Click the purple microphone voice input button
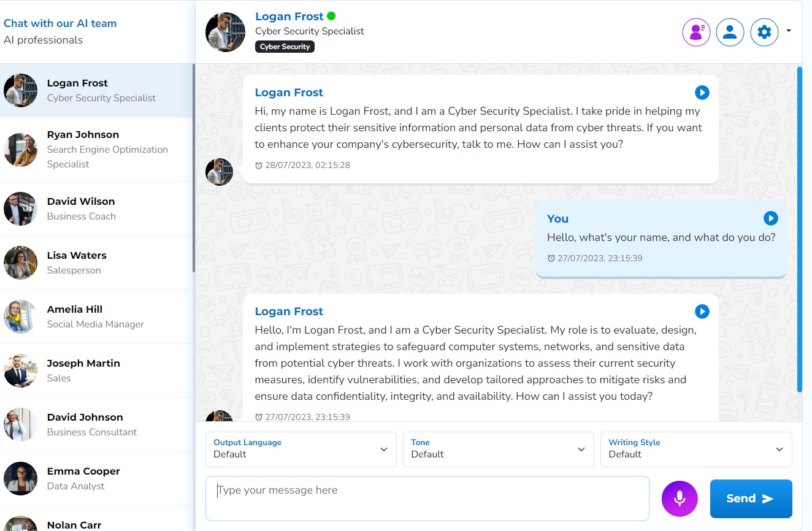 pos(680,499)
